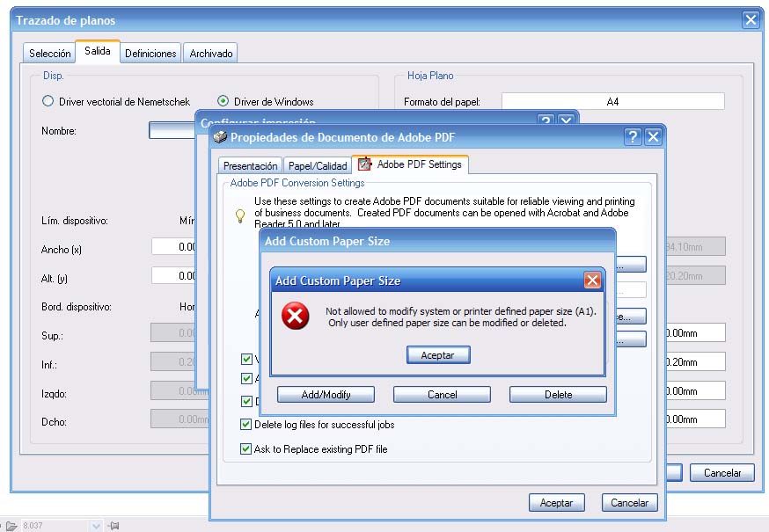Viewport: 769px width, 532px height.
Task: Click the 'Lím. dispositivo:' label
Action: 75,221
